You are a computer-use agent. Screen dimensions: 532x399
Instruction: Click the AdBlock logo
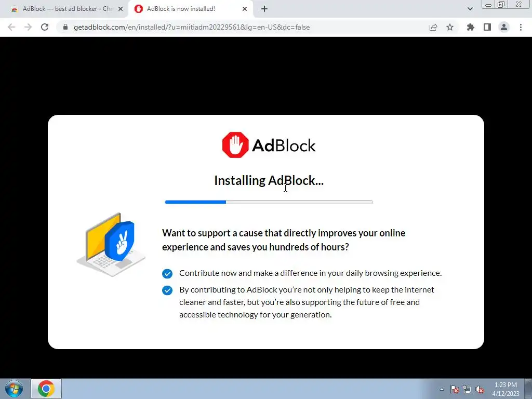[x=269, y=145]
